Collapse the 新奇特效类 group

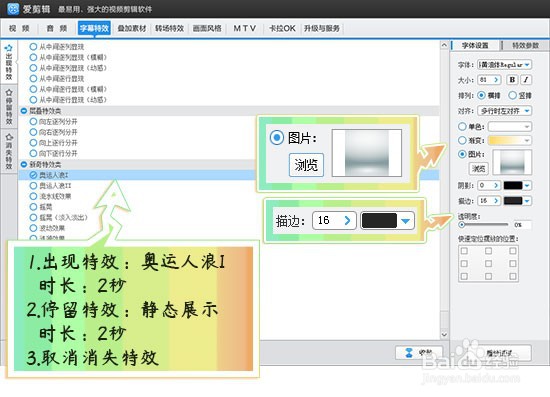point(24,164)
